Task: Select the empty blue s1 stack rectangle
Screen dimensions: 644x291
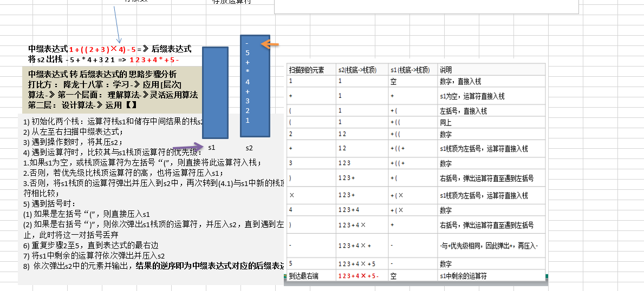Action: [x=218, y=92]
